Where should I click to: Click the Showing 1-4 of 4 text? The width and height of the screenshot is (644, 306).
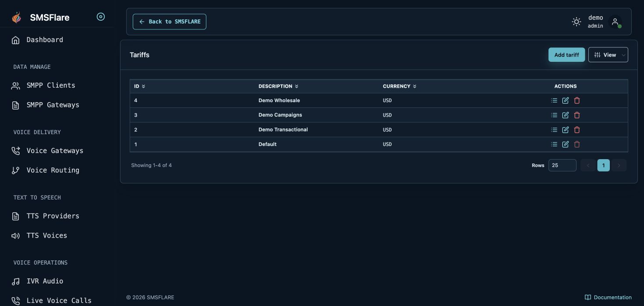pos(152,165)
